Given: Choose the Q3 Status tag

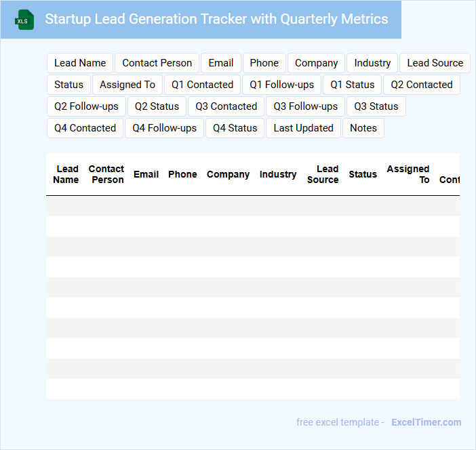Looking at the screenshot, I should (376, 106).
